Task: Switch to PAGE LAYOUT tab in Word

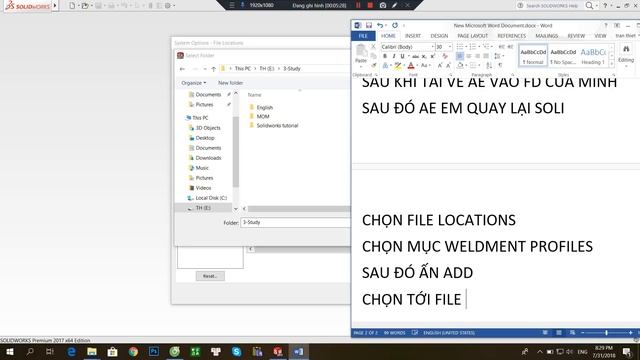Action: pyautogui.click(x=473, y=36)
